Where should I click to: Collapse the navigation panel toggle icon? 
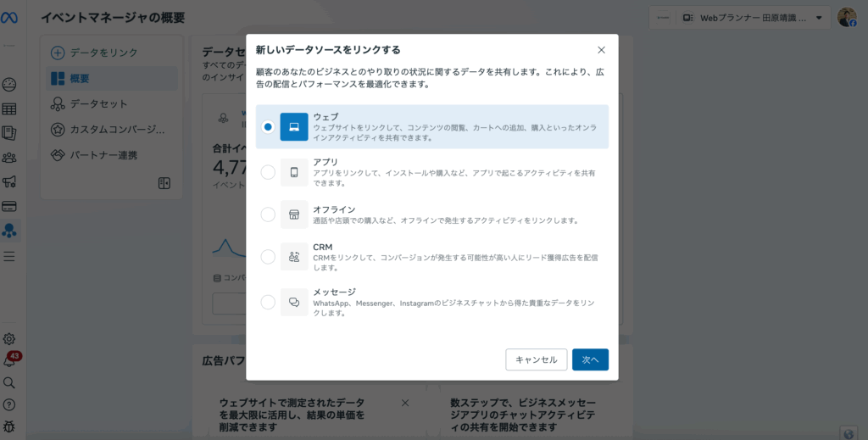pyautogui.click(x=164, y=183)
